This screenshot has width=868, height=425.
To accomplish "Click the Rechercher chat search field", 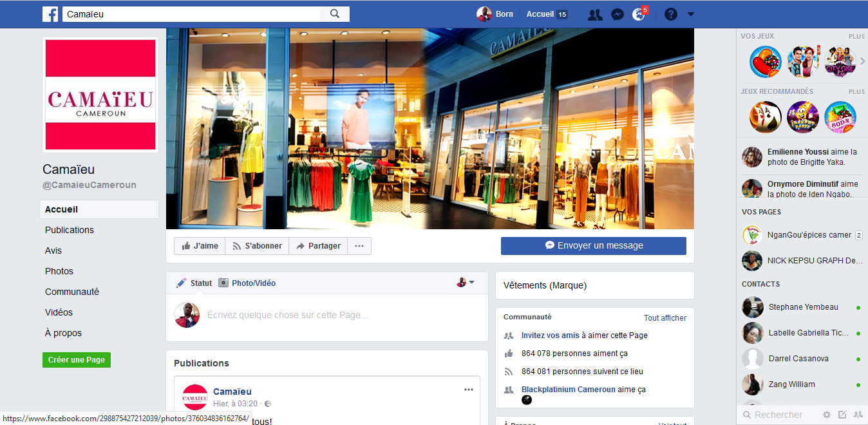I will pos(779,415).
